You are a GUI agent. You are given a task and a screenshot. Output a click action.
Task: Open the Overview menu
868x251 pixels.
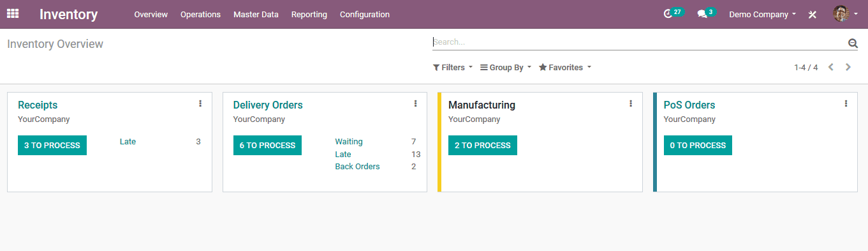(151, 14)
